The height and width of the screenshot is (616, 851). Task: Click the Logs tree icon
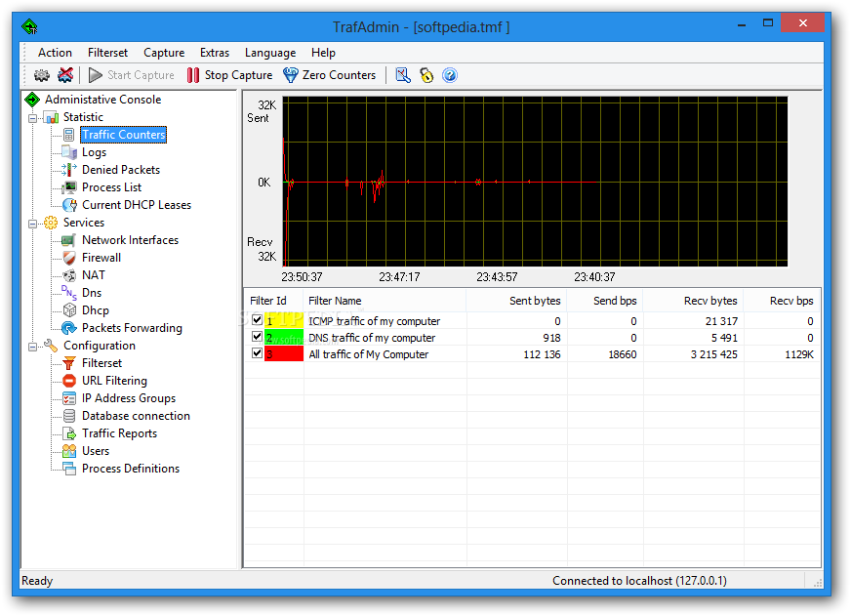click(69, 152)
